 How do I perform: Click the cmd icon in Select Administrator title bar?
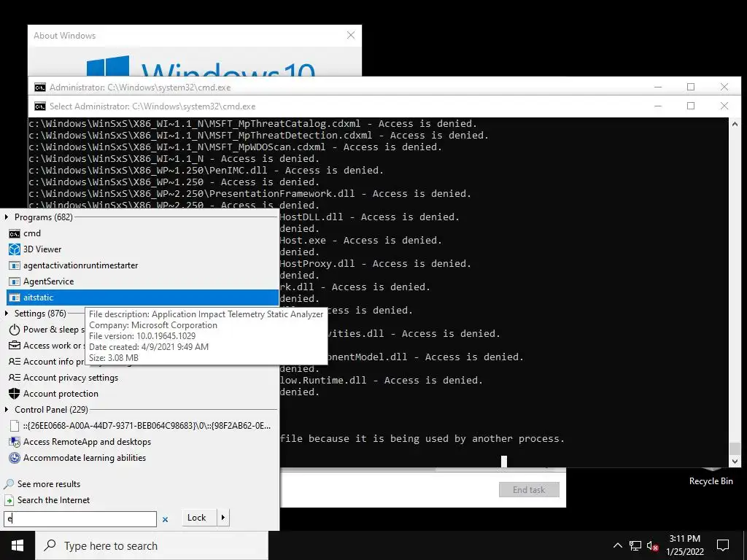(x=40, y=106)
